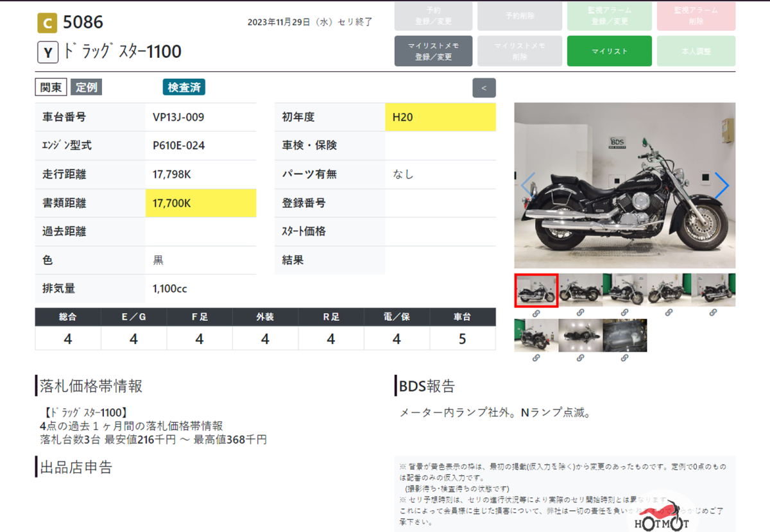Viewport: 770px width, 532px height.
Task: Select mileage value 17,798K
Action: click(172, 175)
